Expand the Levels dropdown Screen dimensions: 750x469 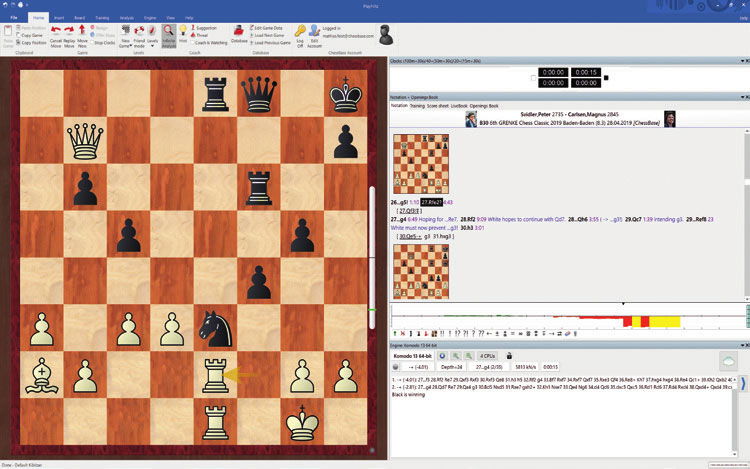click(x=152, y=35)
